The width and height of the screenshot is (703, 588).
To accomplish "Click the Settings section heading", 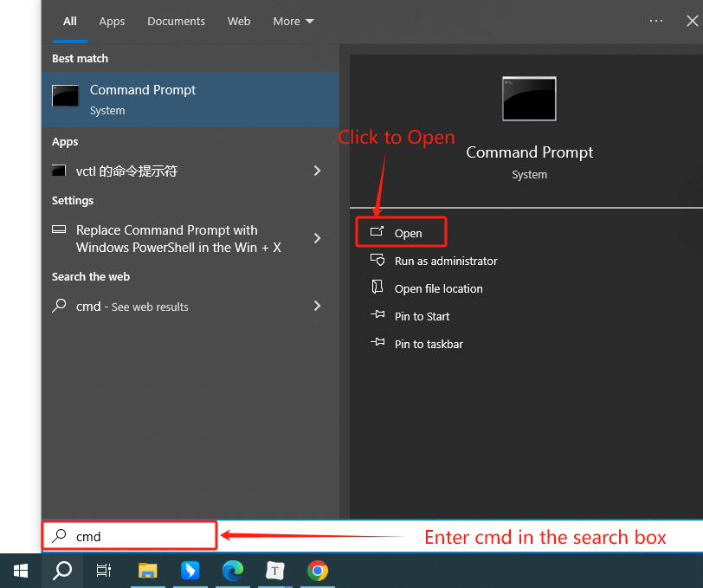I will (x=73, y=201).
